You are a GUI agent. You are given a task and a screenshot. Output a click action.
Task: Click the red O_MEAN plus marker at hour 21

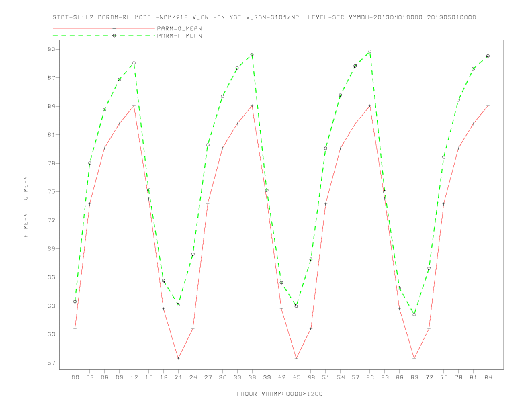(178, 358)
